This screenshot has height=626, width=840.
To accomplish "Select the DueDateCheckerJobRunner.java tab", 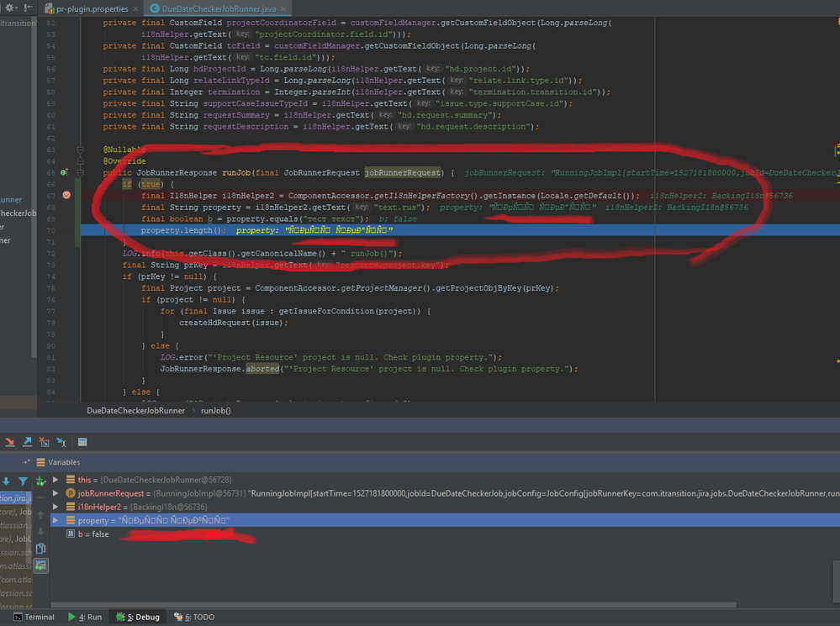I will click(219, 8).
